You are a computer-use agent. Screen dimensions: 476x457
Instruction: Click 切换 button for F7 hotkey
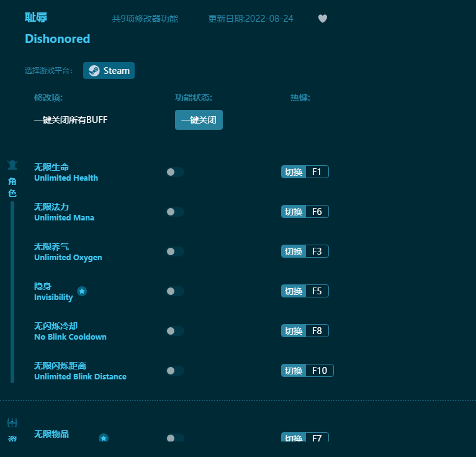[x=294, y=438]
